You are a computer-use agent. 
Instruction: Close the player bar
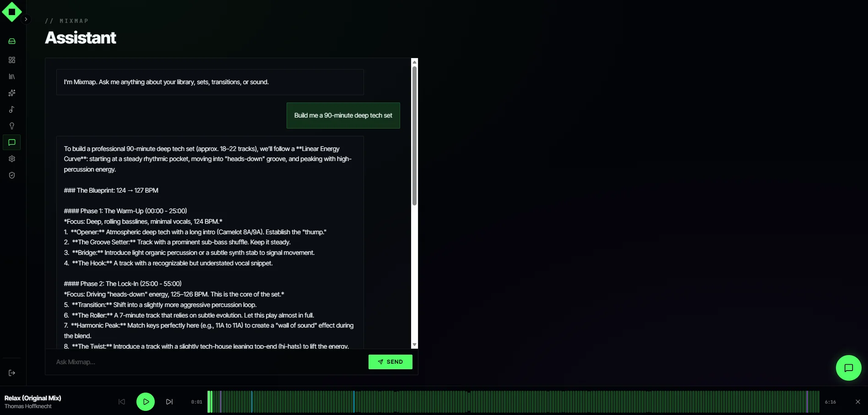click(x=858, y=402)
